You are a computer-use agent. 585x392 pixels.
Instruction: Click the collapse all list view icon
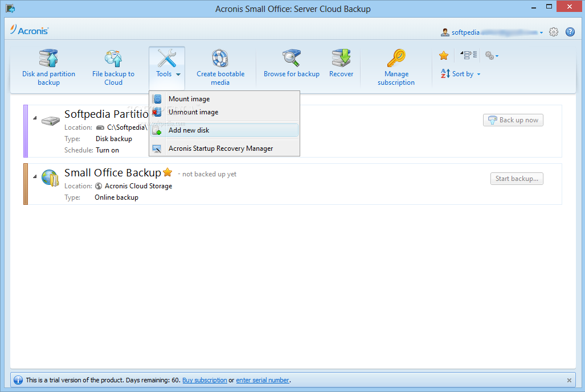pyautogui.click(x=469, y=56)
